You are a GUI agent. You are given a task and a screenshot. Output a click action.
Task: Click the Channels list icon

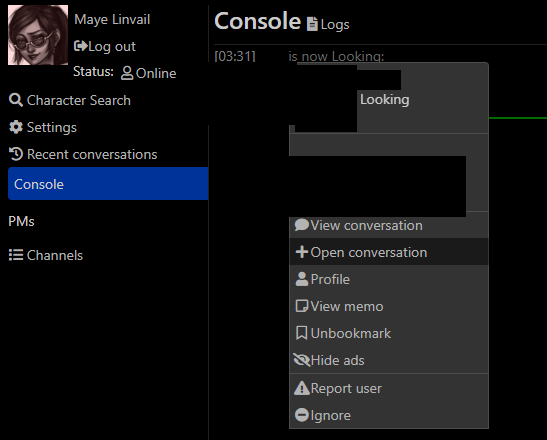click(16, 255)
